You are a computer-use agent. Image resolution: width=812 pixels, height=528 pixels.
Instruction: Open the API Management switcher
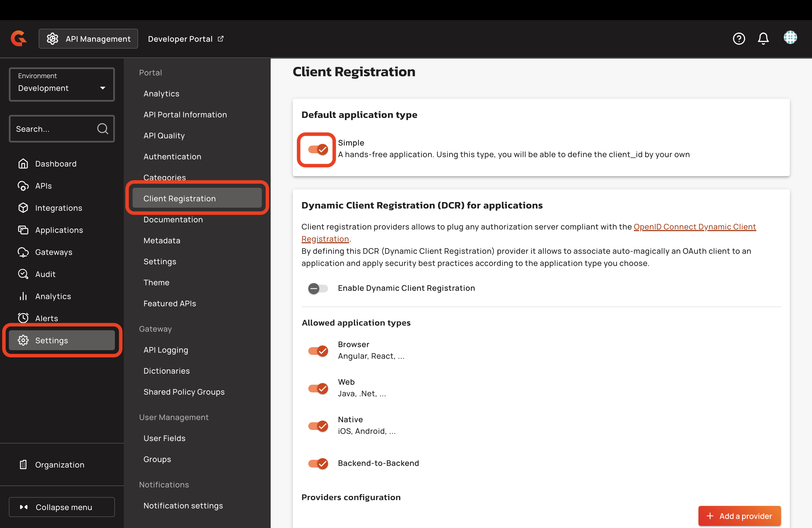click(x=88, y=39)
